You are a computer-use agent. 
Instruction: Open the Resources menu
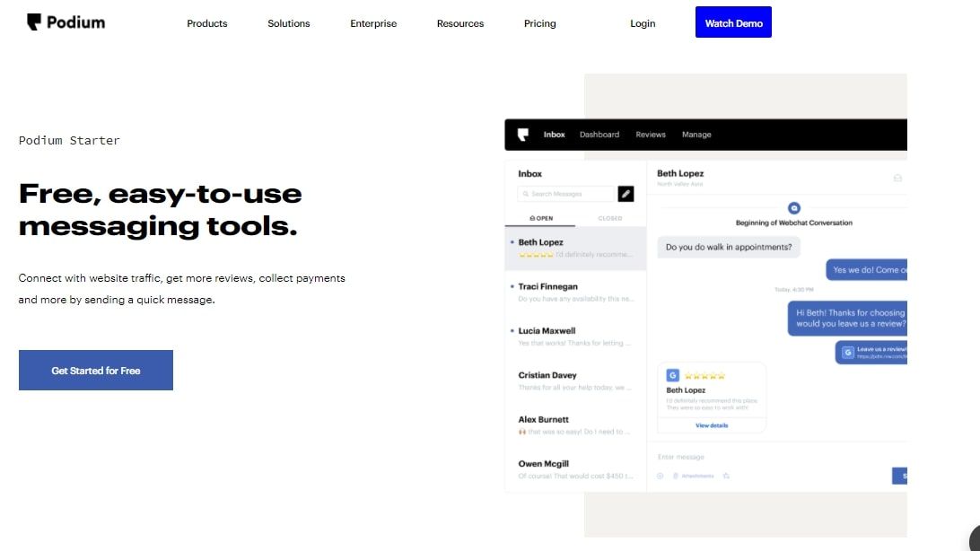point(460,23)
